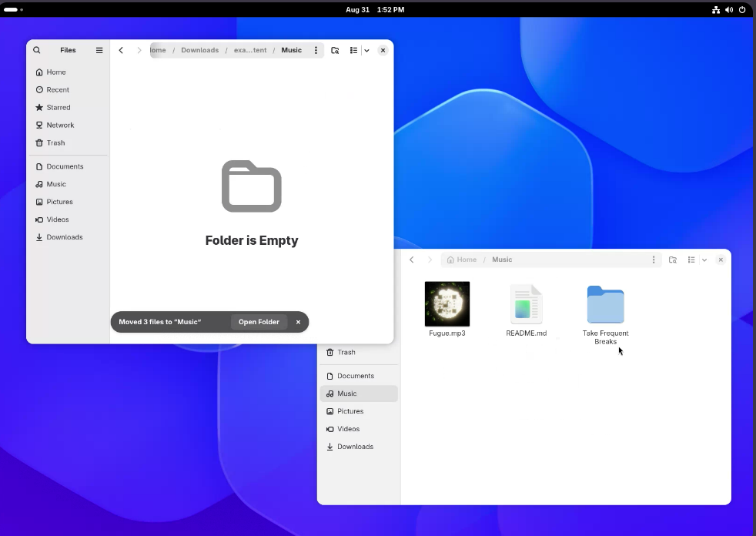Viewport: 756px width, 536px height.
Task: Click folder search icon in front window
Action: [x=335, y=50]
